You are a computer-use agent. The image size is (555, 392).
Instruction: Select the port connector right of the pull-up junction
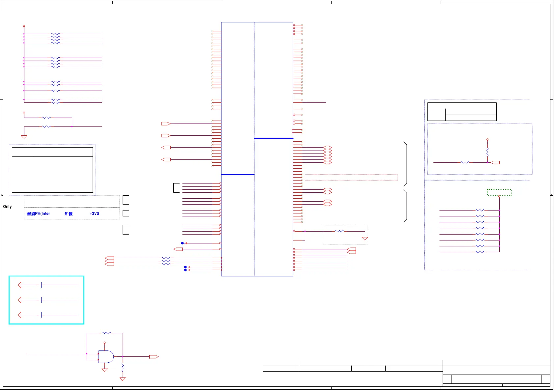495,162
